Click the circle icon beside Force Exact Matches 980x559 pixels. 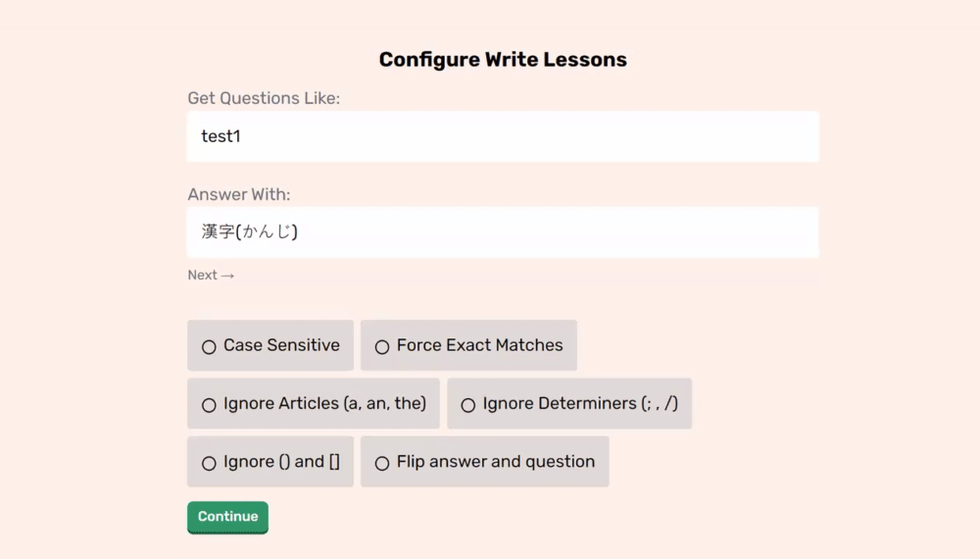coord(382,346)
